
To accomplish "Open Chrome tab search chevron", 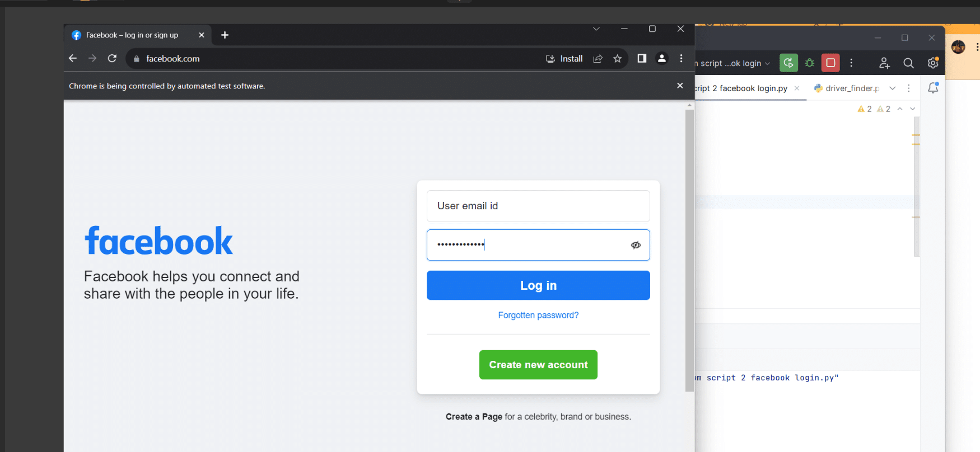I will [596, 29].
